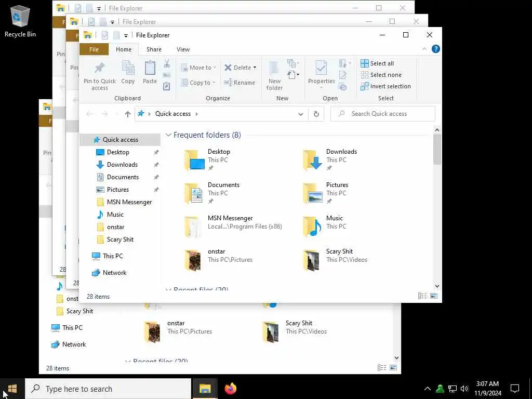532x399 pixels.
Task: Select Quick access in front window sidebar
Action: click(x=120, y=140)
